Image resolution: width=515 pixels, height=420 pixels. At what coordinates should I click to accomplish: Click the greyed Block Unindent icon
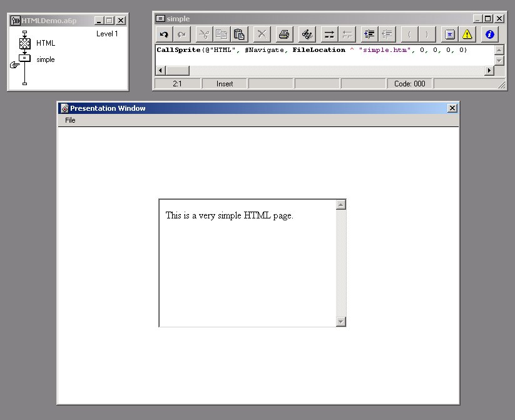pyautogui.click(x=387, y=34)
